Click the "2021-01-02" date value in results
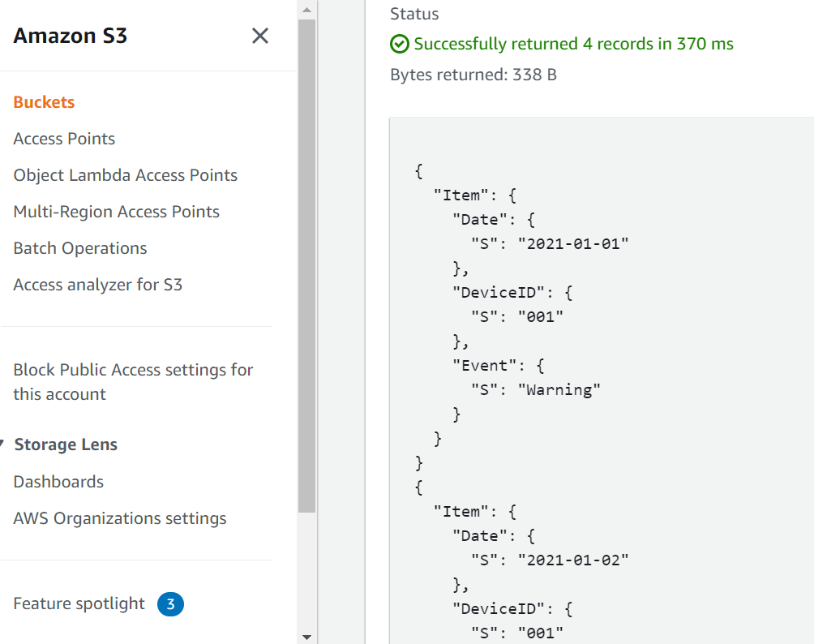Viewport: 814px width, 644px height. click(574, 560)
